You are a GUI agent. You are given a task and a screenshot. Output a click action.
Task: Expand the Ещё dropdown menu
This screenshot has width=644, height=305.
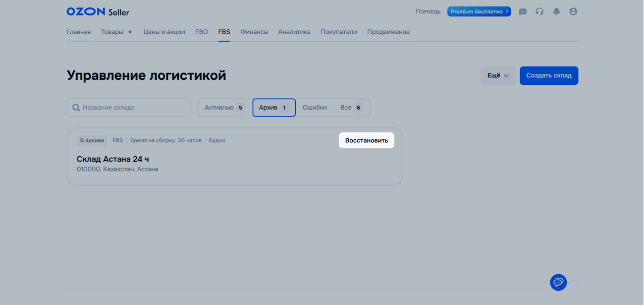pos(498,75)
